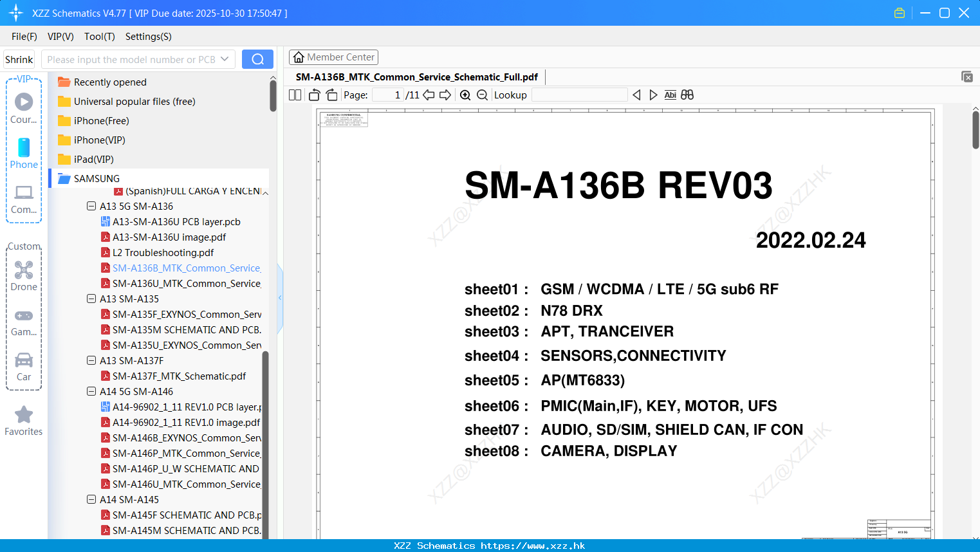
Task: Open A14-96902_1_11 REV1.0 PCB layer file
Action: pos(181,407)
